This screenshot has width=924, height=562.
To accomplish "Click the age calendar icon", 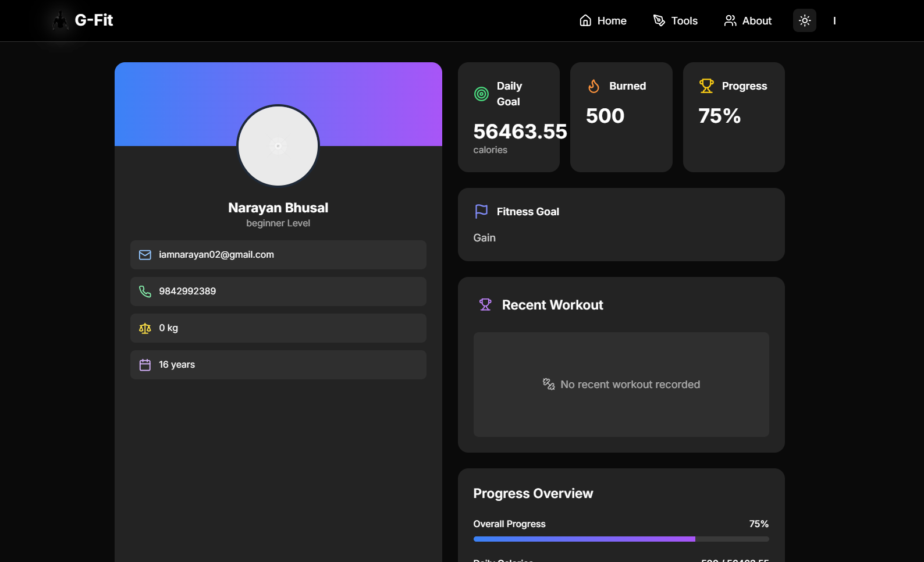I will [145, 365].
